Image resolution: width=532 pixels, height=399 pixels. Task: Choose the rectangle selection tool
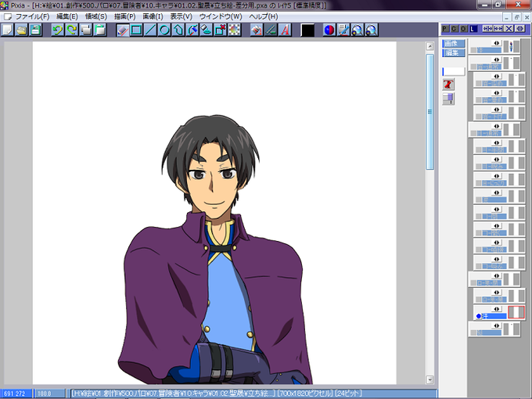tap(136, 31)
